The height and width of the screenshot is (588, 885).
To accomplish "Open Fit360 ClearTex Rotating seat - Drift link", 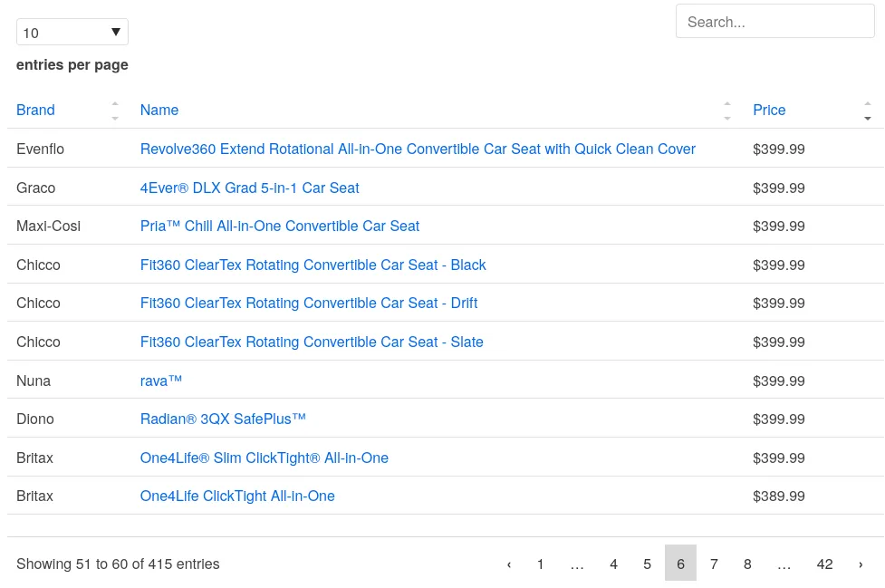I will coord(309,303).
